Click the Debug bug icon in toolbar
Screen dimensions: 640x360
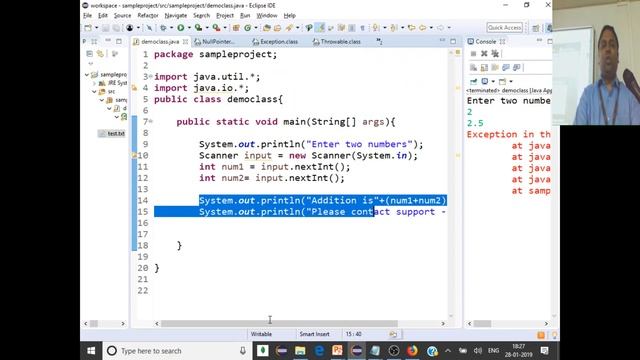163,28
